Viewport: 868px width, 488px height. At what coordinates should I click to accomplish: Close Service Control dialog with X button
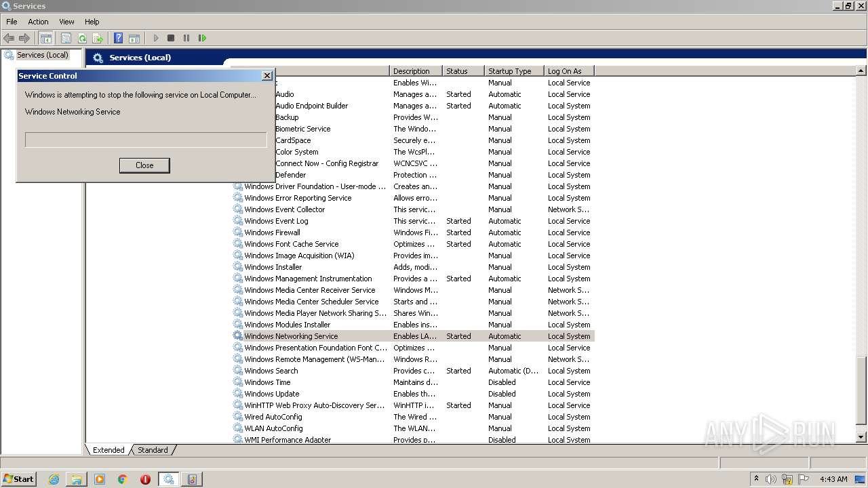267,76
